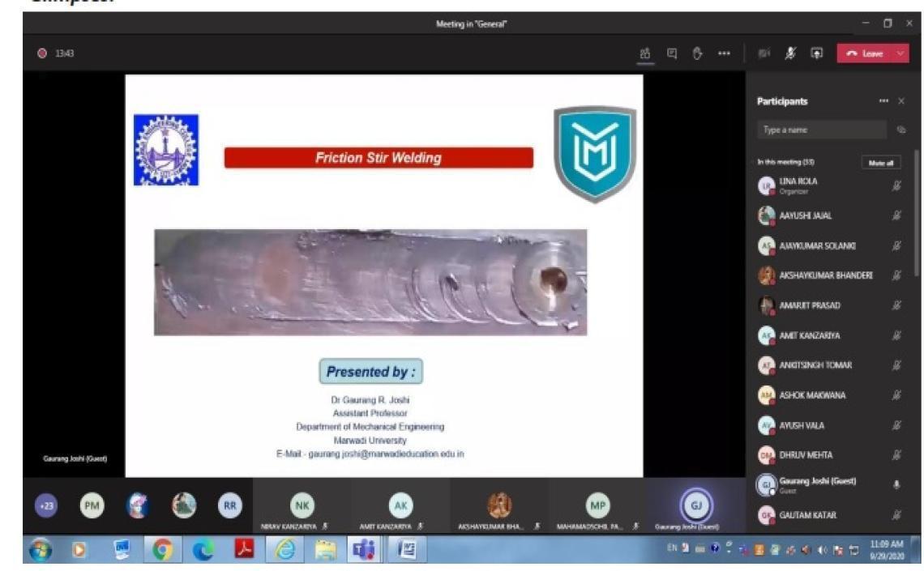The height and width of the screenshot is (571, 924).
Task: Click the RR participant avatar
Action: click(x=230, y=505)
